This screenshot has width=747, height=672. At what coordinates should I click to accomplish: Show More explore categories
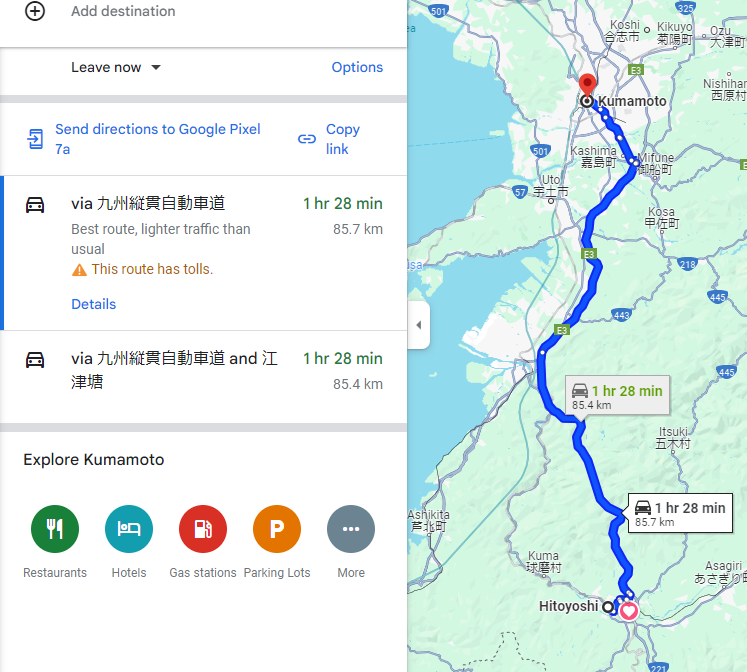(x=351, y=529)
